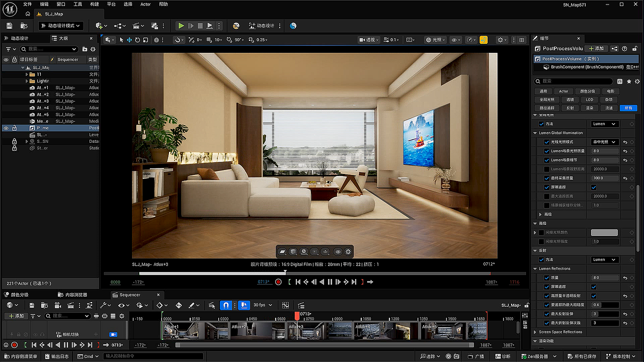This screenshot has height=362, width=644.
Task: Toggle the Sequencer snapping magnet button
Action: coord(226,305)
